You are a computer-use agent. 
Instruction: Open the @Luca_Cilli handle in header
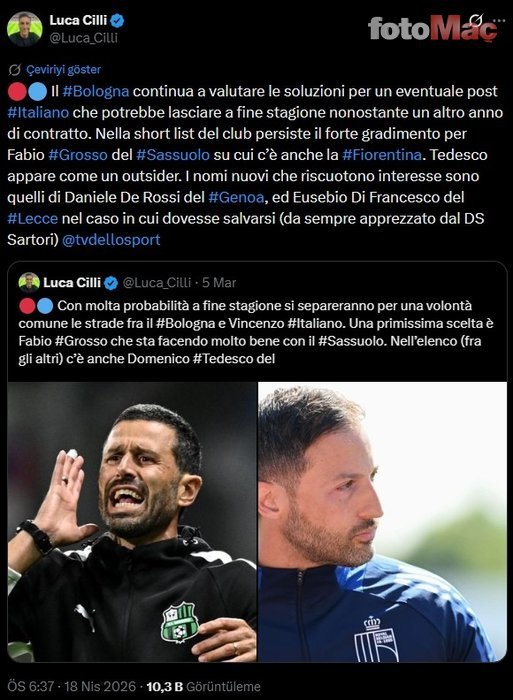pyautogui.click(x=83, y=38)
